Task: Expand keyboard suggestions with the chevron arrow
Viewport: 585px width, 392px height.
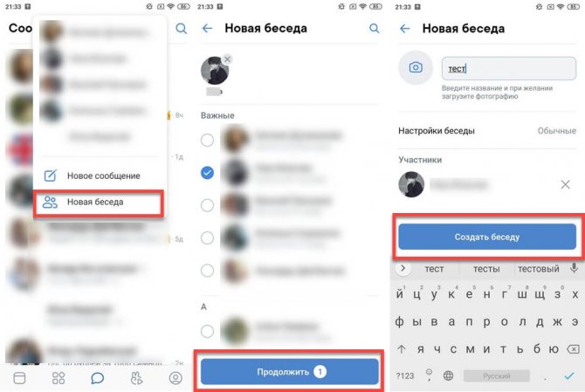Action: 403,268
